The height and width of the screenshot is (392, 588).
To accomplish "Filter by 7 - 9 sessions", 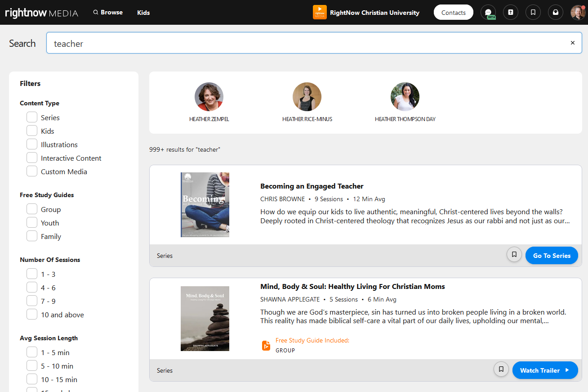I will (32, 301).
